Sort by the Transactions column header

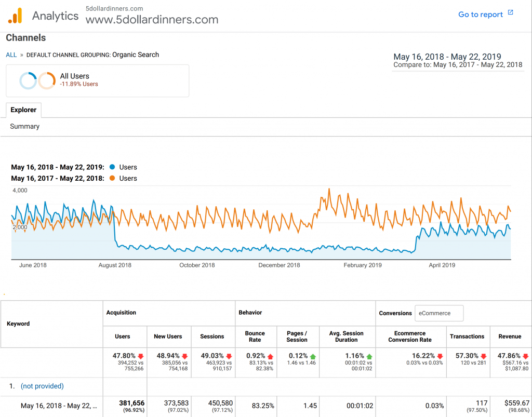[467, 337]
